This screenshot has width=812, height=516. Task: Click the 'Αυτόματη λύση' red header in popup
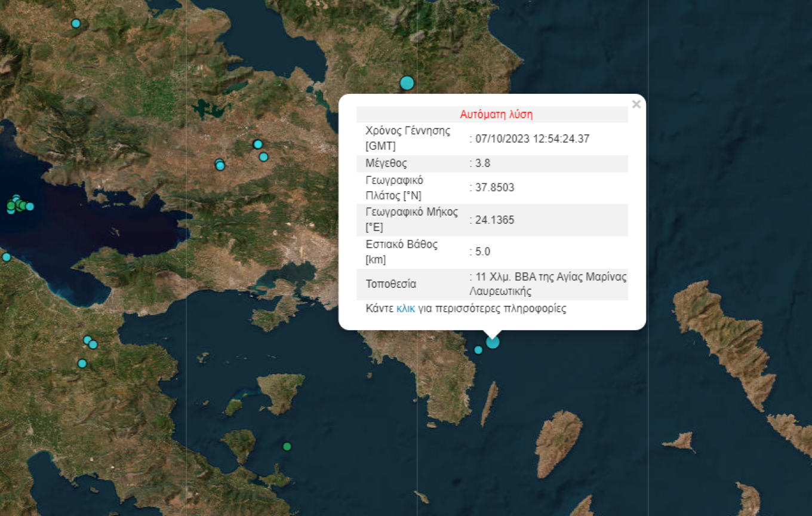tap(496, 114)
